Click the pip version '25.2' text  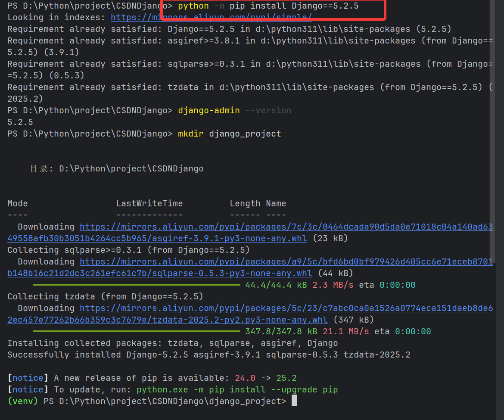(286, 378)
